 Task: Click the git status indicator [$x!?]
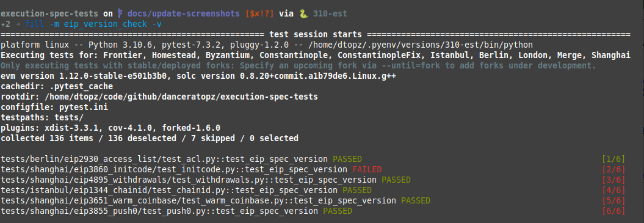(259, 13)
